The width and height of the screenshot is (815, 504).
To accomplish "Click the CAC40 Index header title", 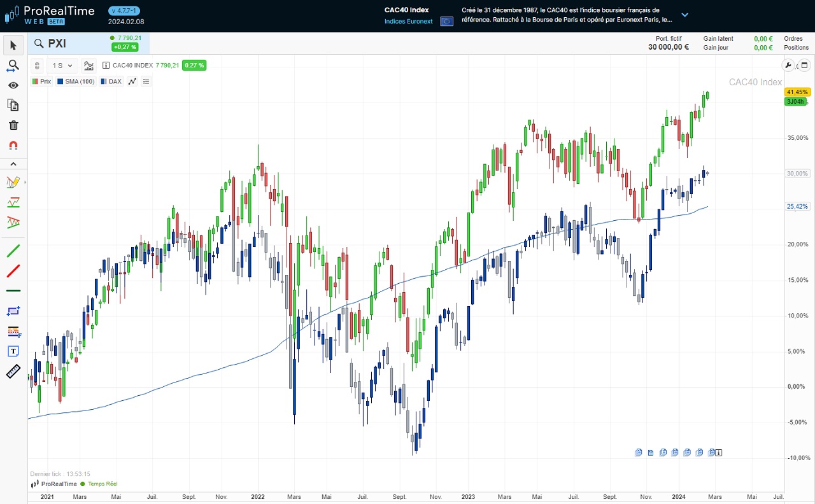I will point(407,10).
